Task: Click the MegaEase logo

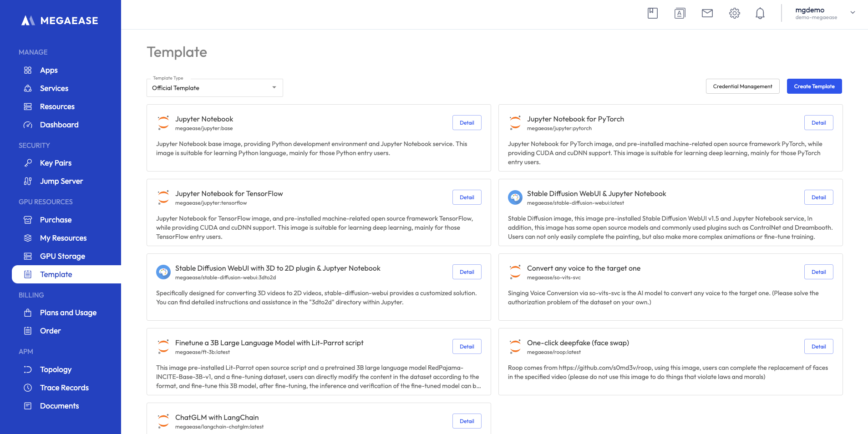Action: click(x=60, y=20)
